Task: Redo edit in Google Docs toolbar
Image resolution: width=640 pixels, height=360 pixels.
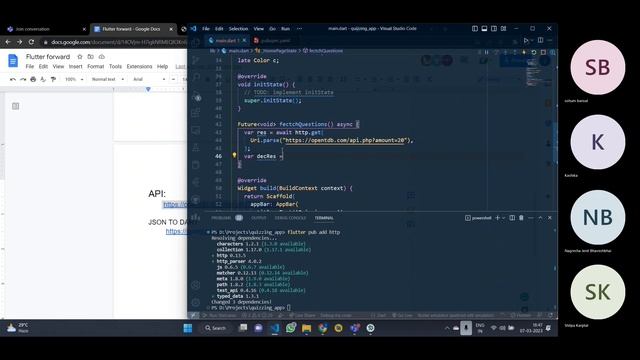Action: (23, 79)
